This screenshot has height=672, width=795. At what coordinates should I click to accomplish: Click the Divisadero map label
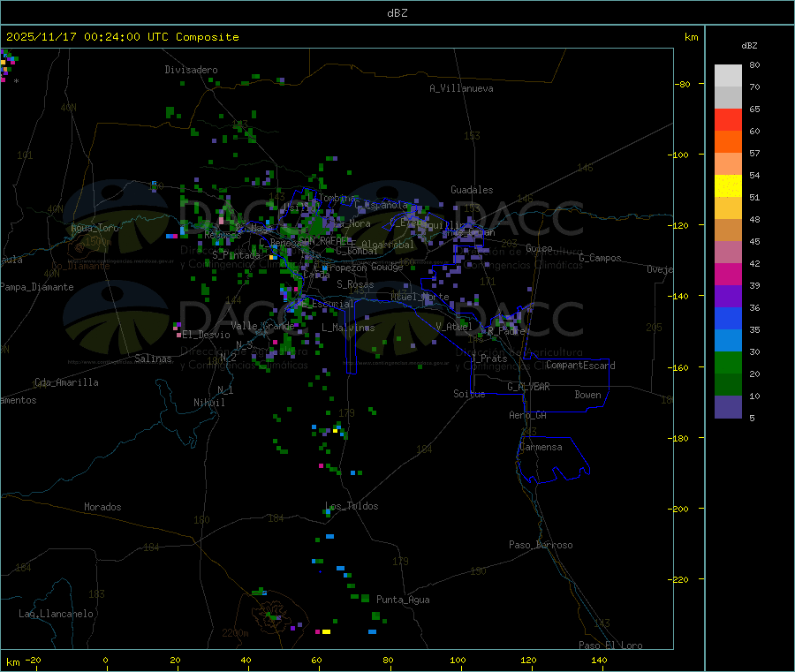(191, 70)
